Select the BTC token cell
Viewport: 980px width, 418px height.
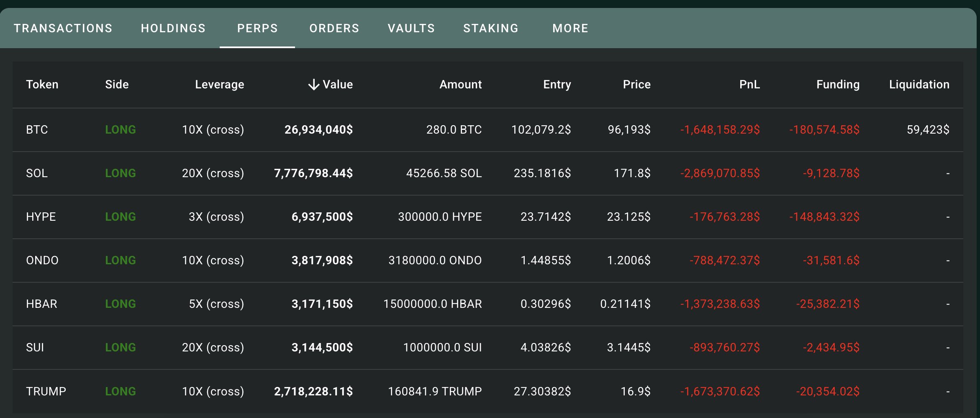pos(37,130)
